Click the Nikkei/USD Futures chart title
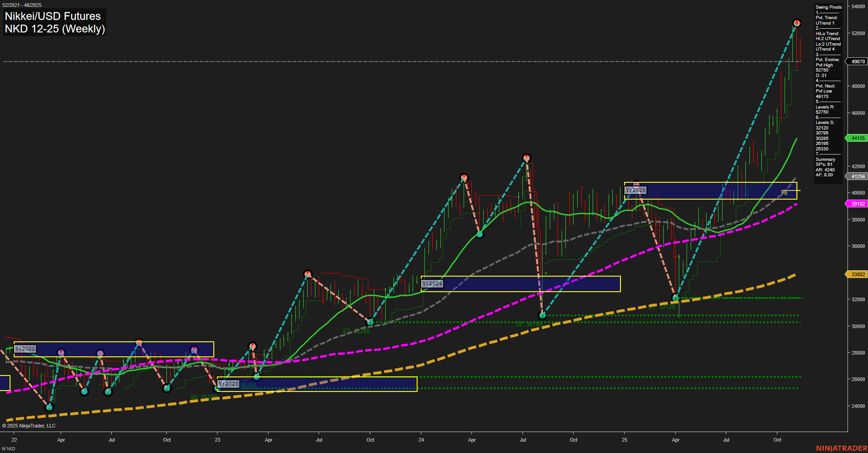868x453 pixels. (52, 16)
